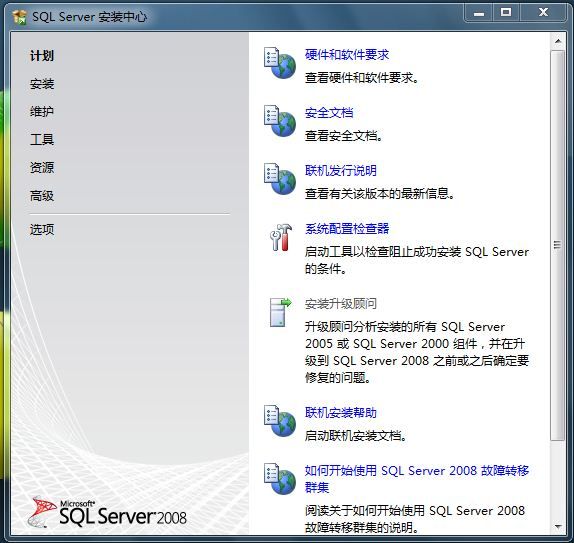Click the scrollbar down arrow
The height and width of the screenshot is (543, 574).
click(x=558, y=527)
